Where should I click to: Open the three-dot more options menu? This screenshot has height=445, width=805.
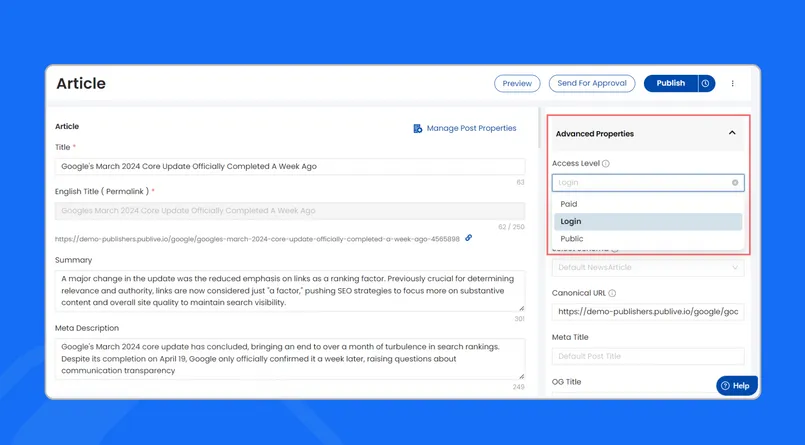pos(733,84)
